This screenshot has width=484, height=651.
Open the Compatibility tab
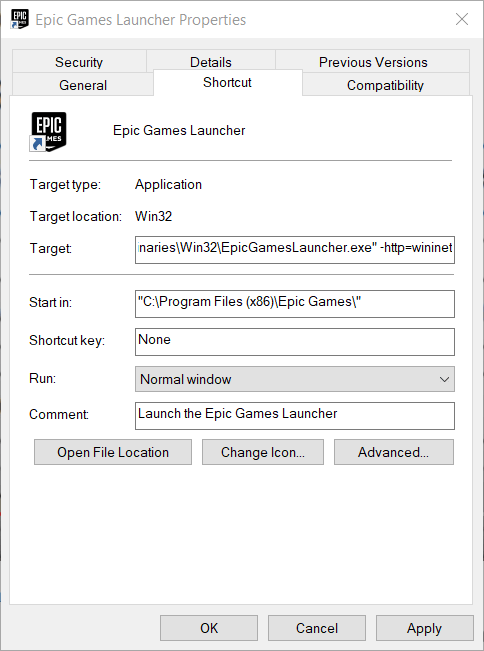(x=385, y=85)
